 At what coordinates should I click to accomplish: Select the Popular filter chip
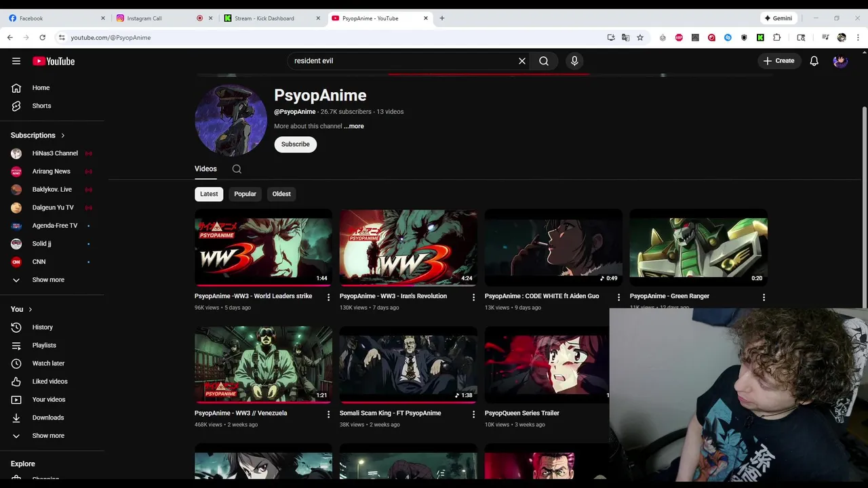[245, 194]
